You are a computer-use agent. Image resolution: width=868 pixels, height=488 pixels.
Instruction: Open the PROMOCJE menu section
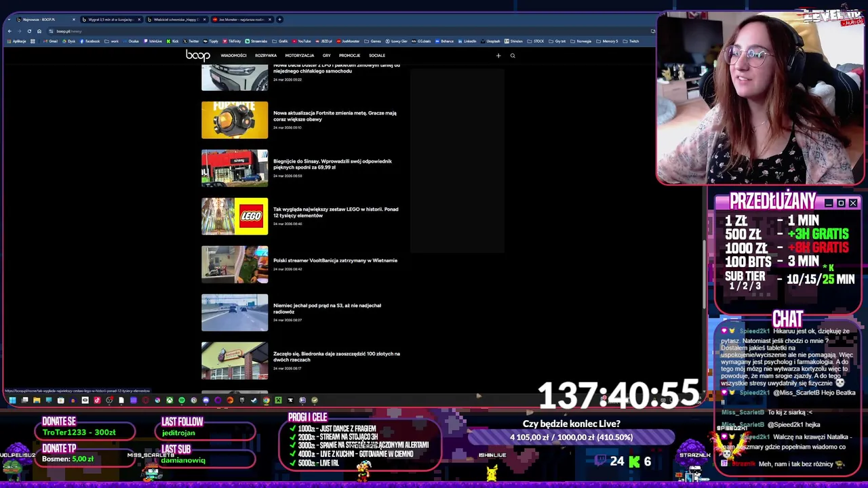[x=349, y=56]
